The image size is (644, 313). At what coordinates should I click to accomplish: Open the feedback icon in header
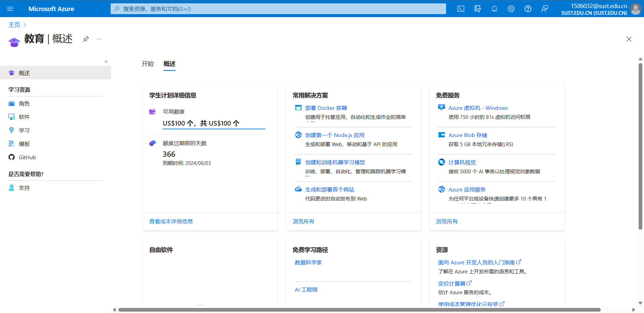tap(544, 9)
